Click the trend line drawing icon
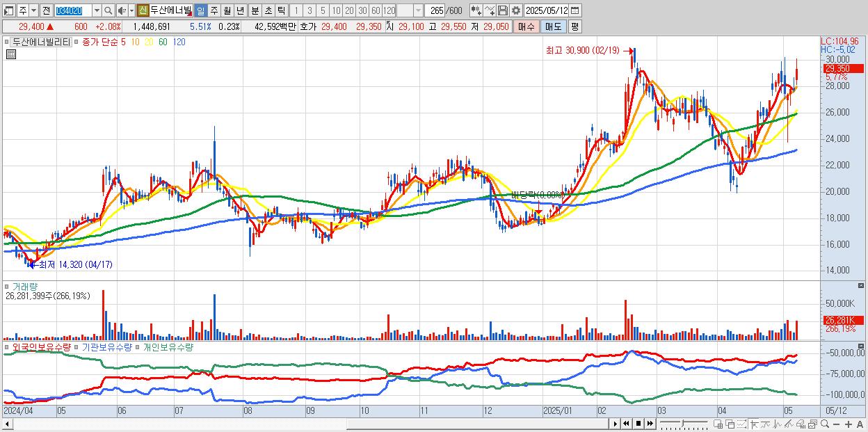The height and width of the screenshot is (432, 868). [766, 424]
